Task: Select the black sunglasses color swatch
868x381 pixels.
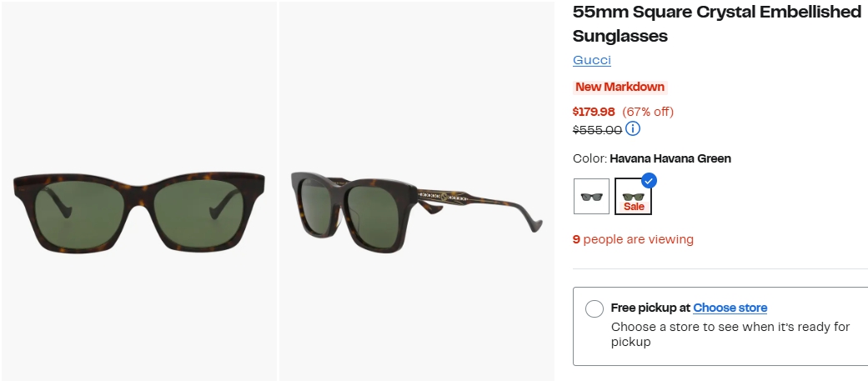Action: pyautogui.click(x=591, y=197)
